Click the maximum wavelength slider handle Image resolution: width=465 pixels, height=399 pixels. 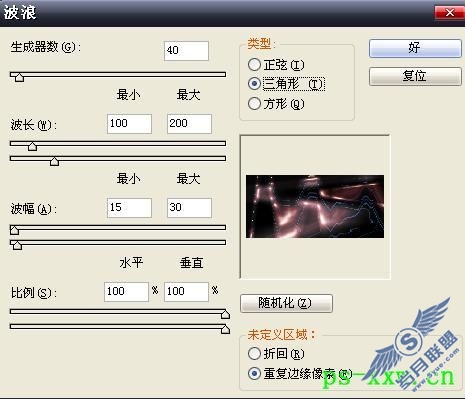54,161
